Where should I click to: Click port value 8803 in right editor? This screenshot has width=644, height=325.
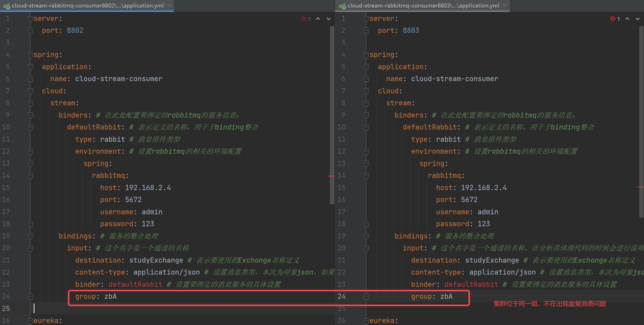coord(411,30)
